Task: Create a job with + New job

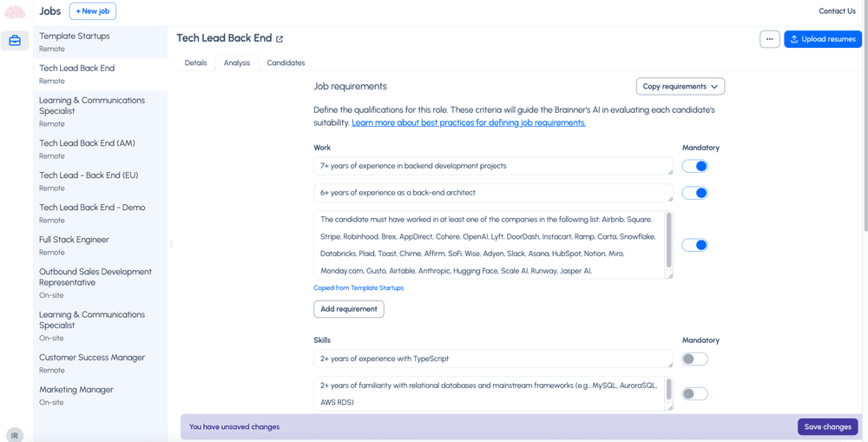Action: click(92, 11)
